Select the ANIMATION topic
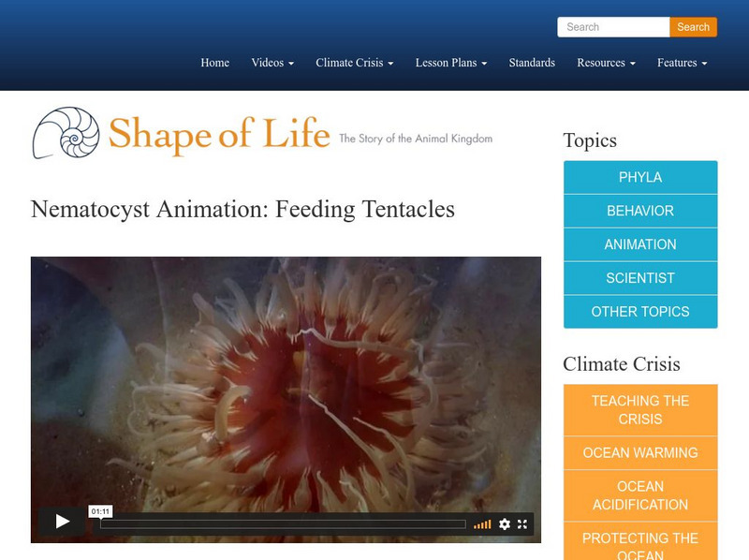 point(639,244)
